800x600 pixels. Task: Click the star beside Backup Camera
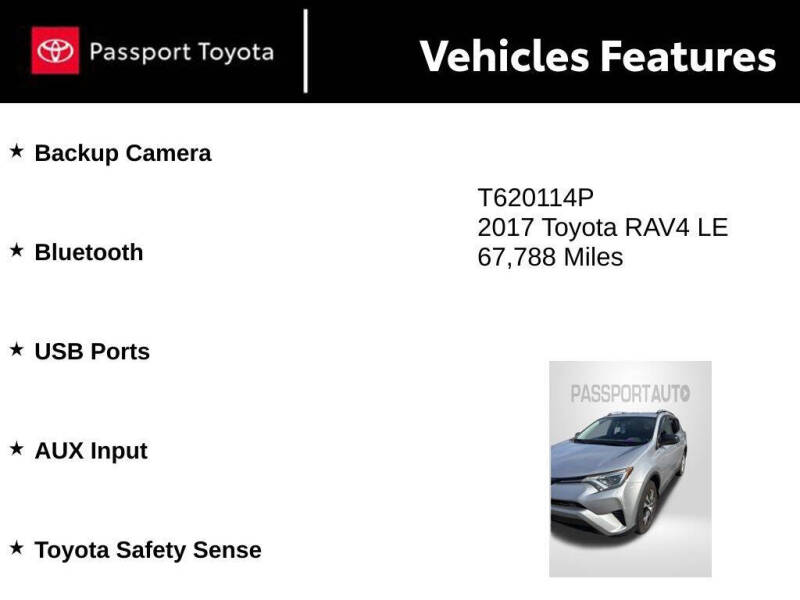pyautogui.click(x=17, y=151)
